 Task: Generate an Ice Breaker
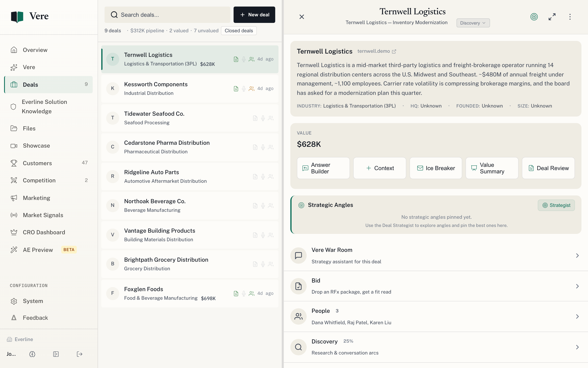coord(436,168)
